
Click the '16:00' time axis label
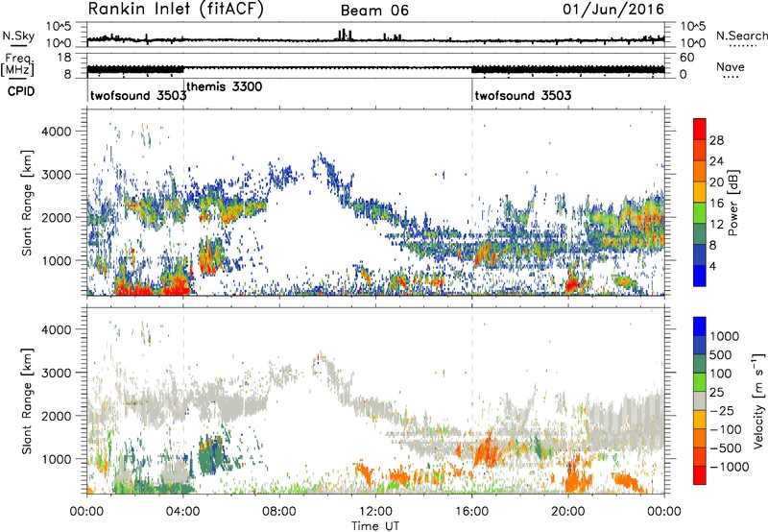(x=471, y=512)
